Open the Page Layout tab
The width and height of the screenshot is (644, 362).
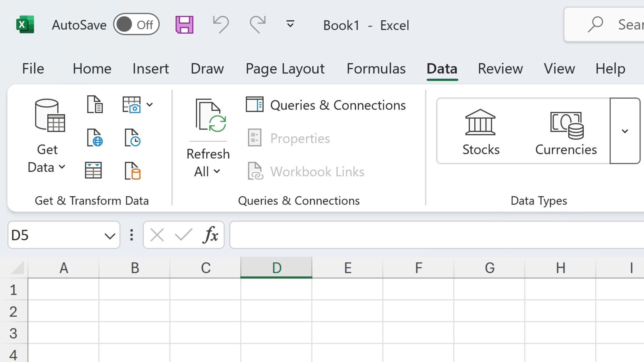tap(285, 69)
